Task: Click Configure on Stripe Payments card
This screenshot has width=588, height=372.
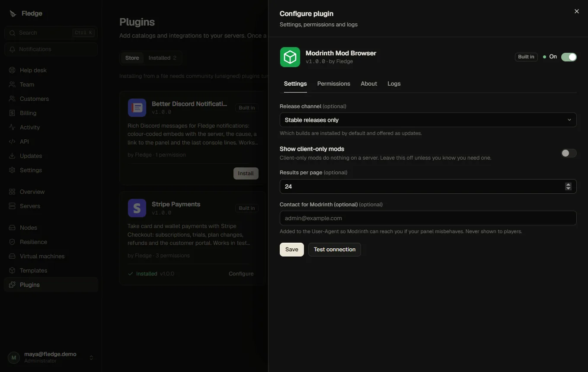Action: [241, 274]
